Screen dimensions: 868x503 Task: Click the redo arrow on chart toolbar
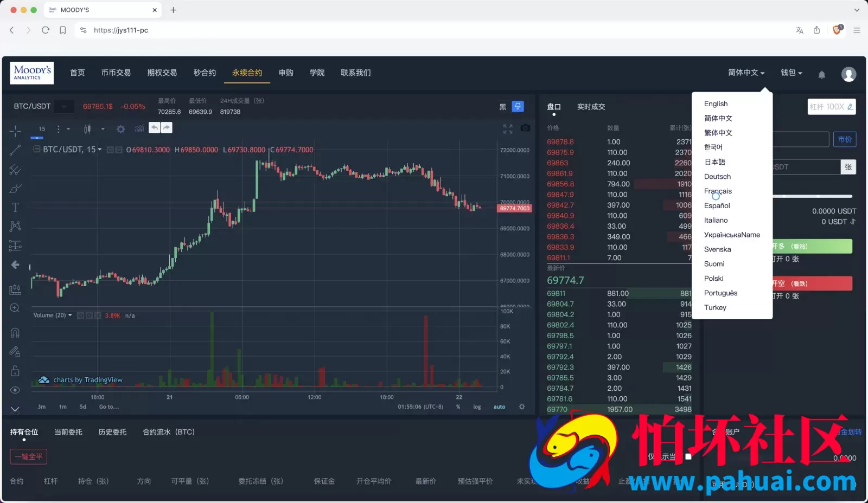[x=167, y=128]
